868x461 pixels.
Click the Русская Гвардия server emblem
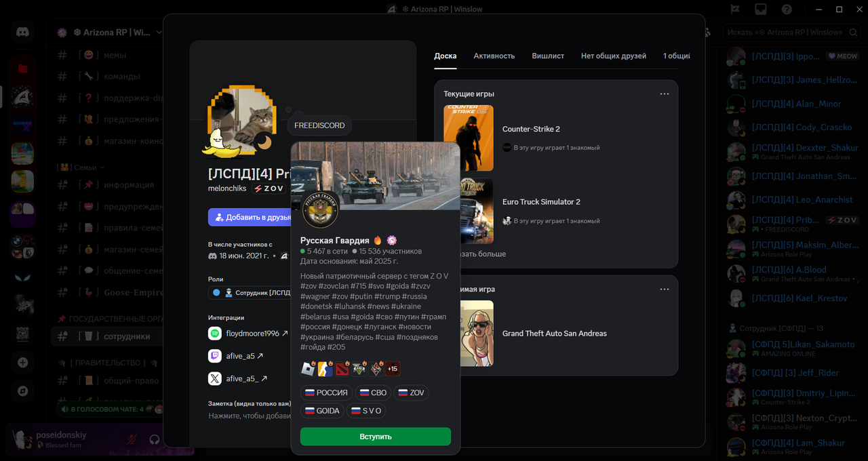tap(320, 210)
